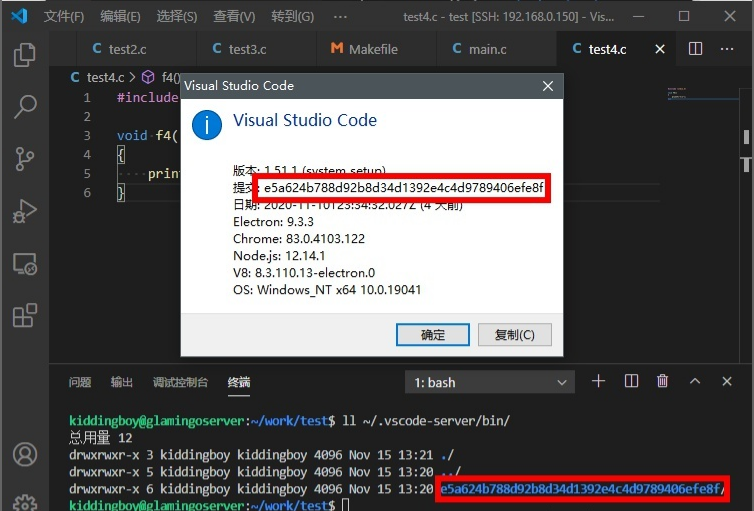Expand the menu bar overflow ellipsis
The height and width of the screenshot is (511, 754).
(x=340, y=17)
